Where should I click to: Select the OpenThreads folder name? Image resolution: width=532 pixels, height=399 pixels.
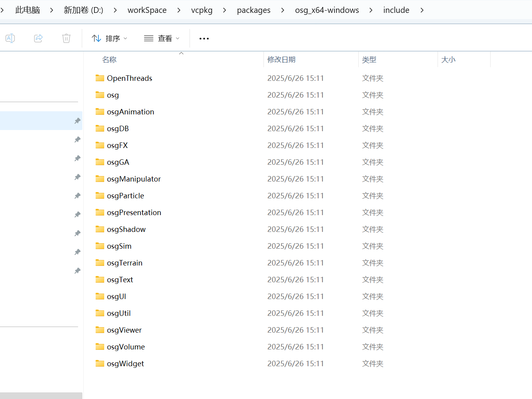tap(130, 78)
